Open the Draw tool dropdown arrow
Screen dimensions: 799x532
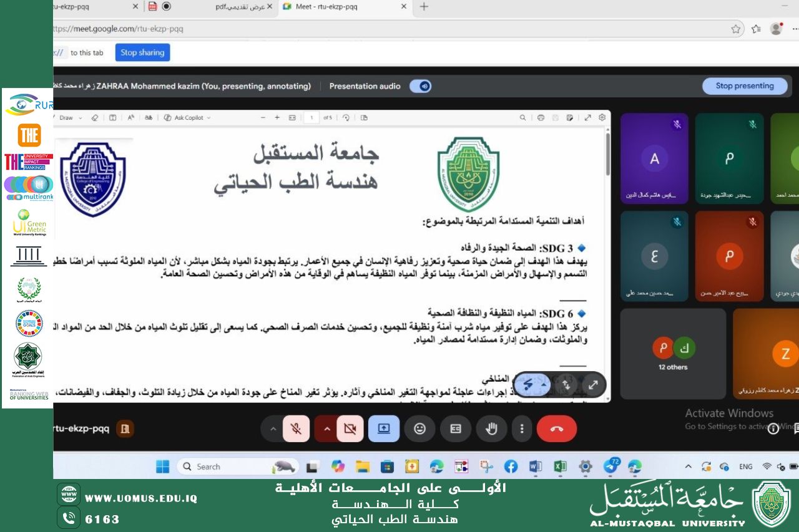(82, 117)
